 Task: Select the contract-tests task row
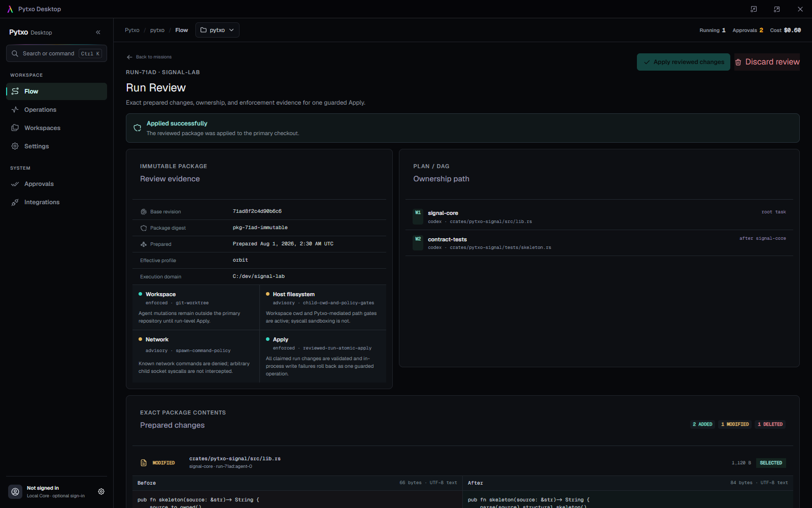pos(599,243)
